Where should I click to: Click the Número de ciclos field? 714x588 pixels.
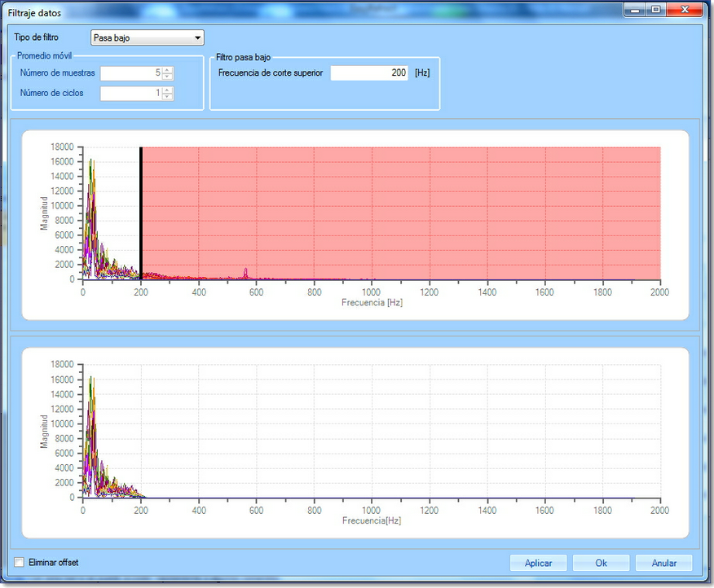pyautogui.click(x=131, y=93)
